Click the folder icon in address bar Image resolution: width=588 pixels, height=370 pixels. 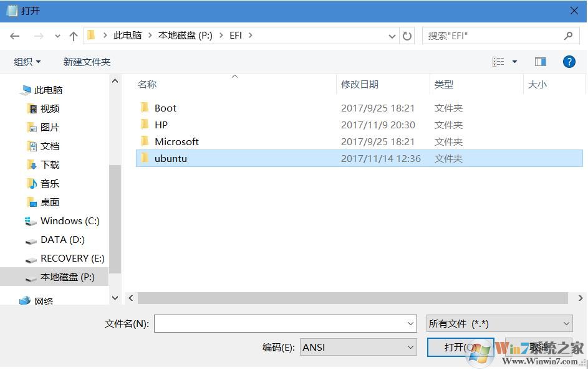coord(91,36)
